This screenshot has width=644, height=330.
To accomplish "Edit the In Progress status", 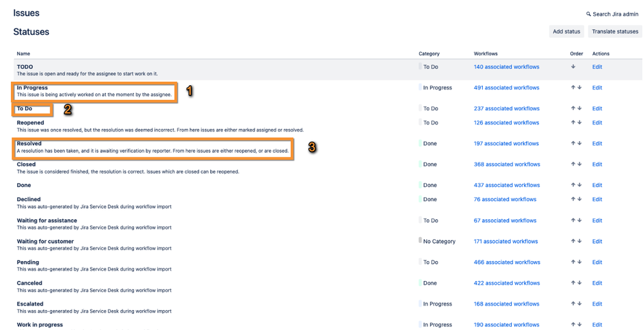I will click(597, 88).
